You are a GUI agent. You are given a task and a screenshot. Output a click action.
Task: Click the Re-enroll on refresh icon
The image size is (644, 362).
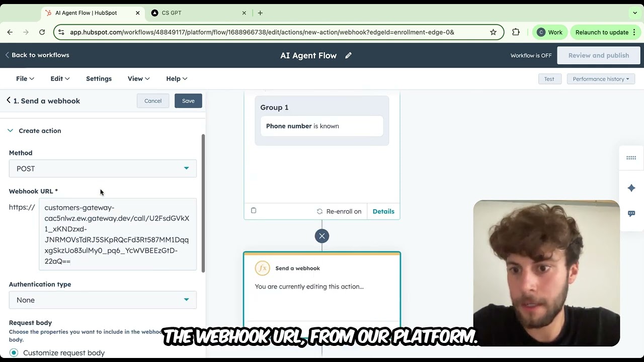tap(319, 211)
